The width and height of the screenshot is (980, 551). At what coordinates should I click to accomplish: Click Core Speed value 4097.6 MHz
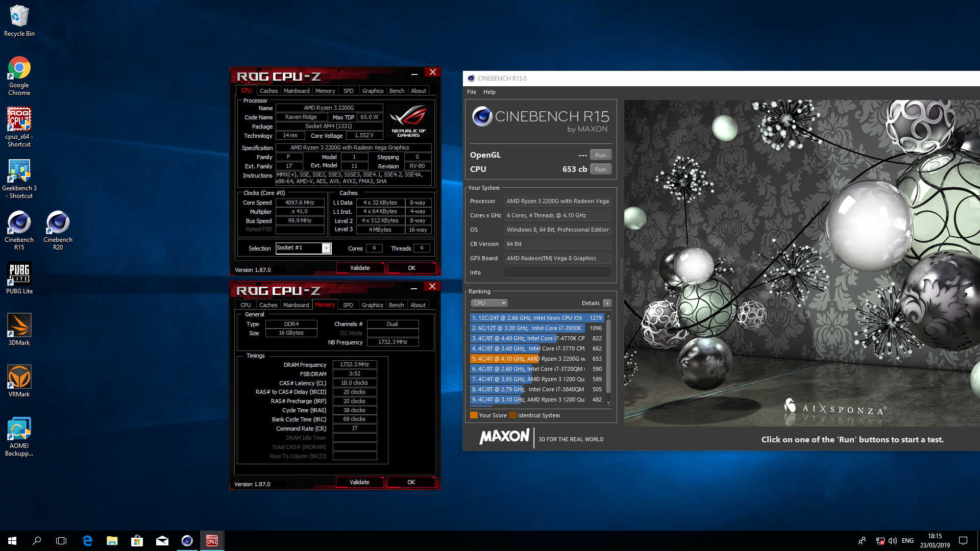coord(300,203)
